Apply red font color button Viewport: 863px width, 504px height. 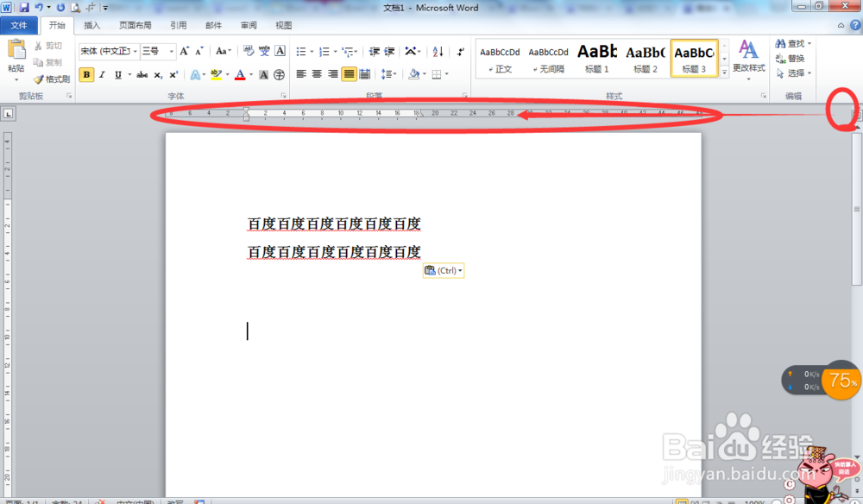coord(240,75)
